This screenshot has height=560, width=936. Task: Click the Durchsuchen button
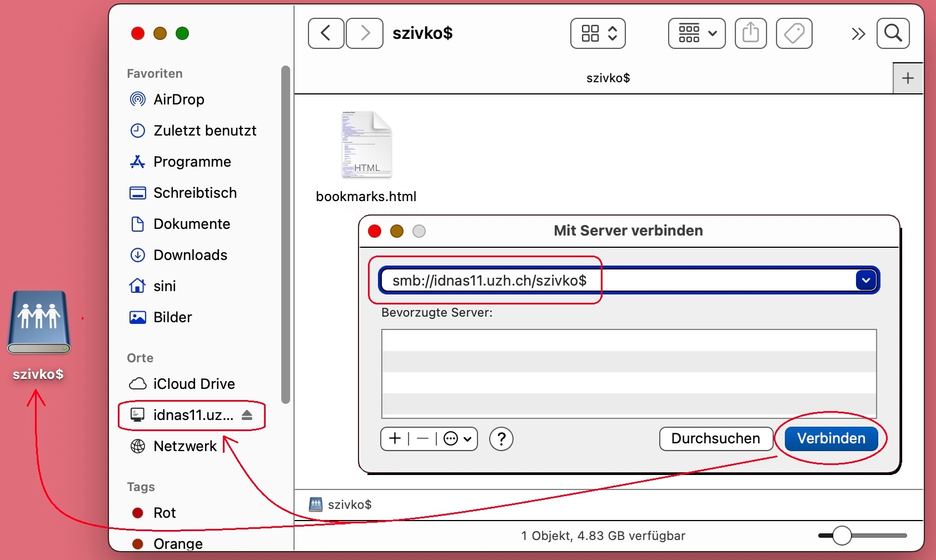pyautogui.click(x=715, y=439)
